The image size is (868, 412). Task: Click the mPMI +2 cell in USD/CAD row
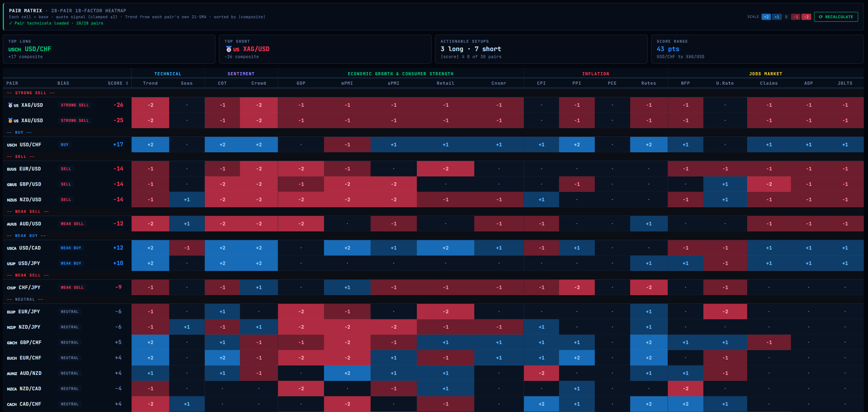(x=347, y=248)
